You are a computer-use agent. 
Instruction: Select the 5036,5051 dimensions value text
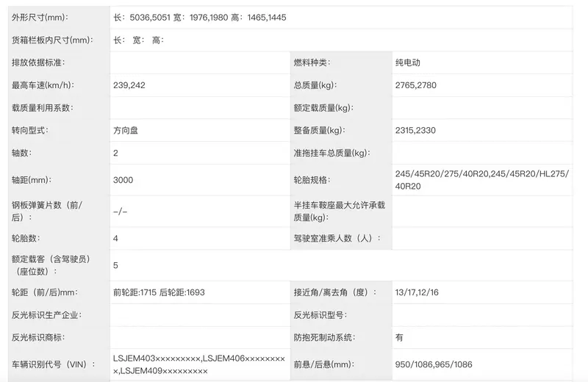tap(149, 16)
